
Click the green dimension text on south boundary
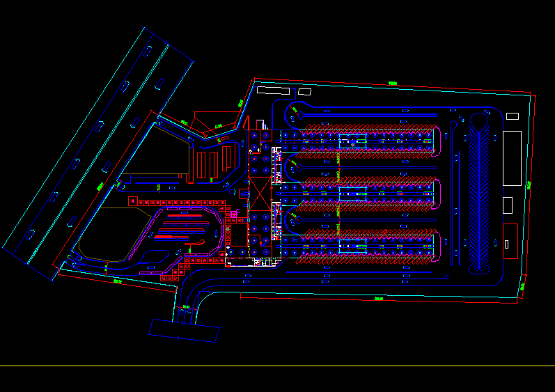[378, 299]
